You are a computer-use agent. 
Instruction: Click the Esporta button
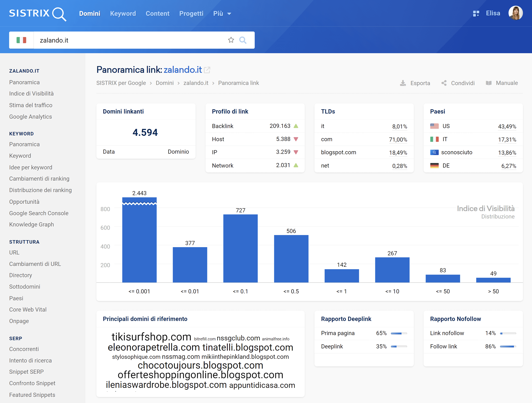pos(415,83)
